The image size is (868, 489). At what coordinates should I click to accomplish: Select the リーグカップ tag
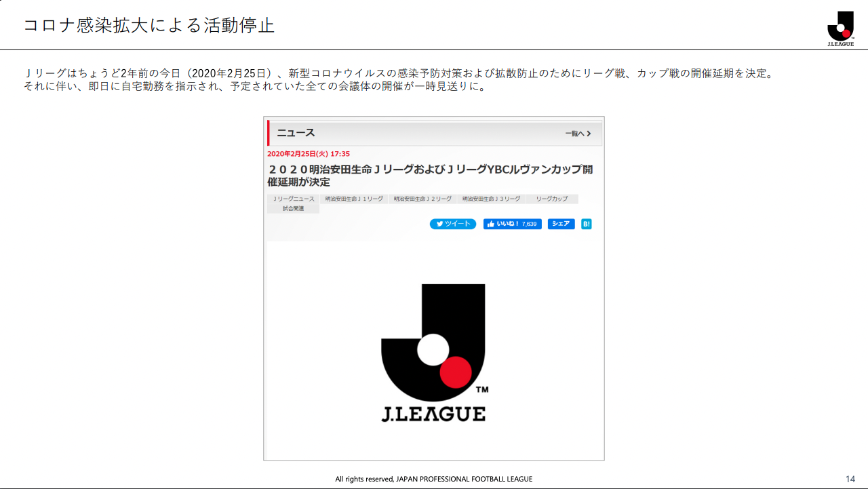click(x=552, y=199)
